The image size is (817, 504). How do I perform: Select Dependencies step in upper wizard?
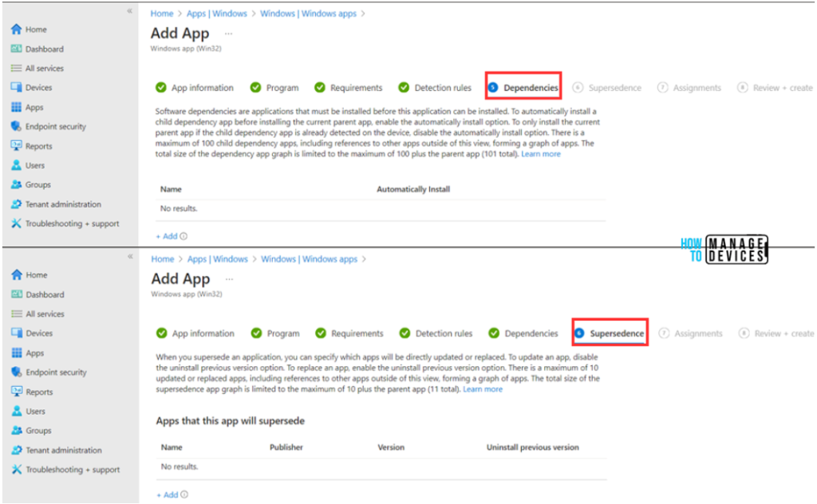pyautogui.click(x=523, y=88)
